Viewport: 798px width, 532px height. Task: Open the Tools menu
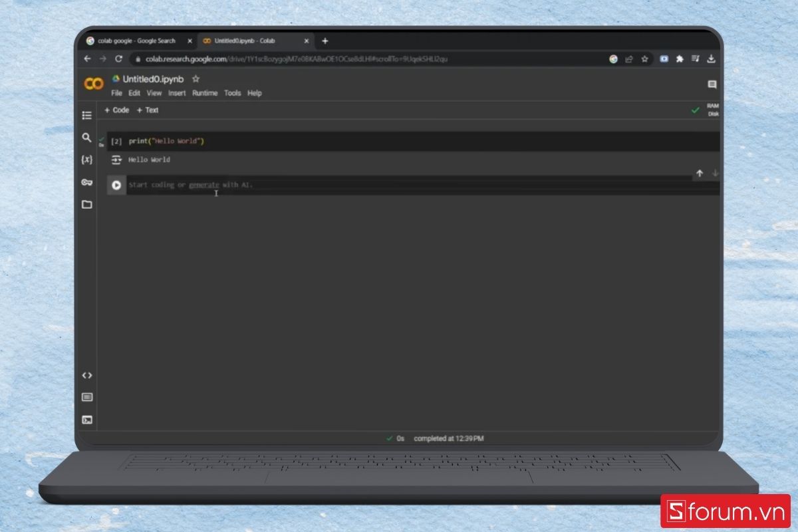click(x=232, y=93)
